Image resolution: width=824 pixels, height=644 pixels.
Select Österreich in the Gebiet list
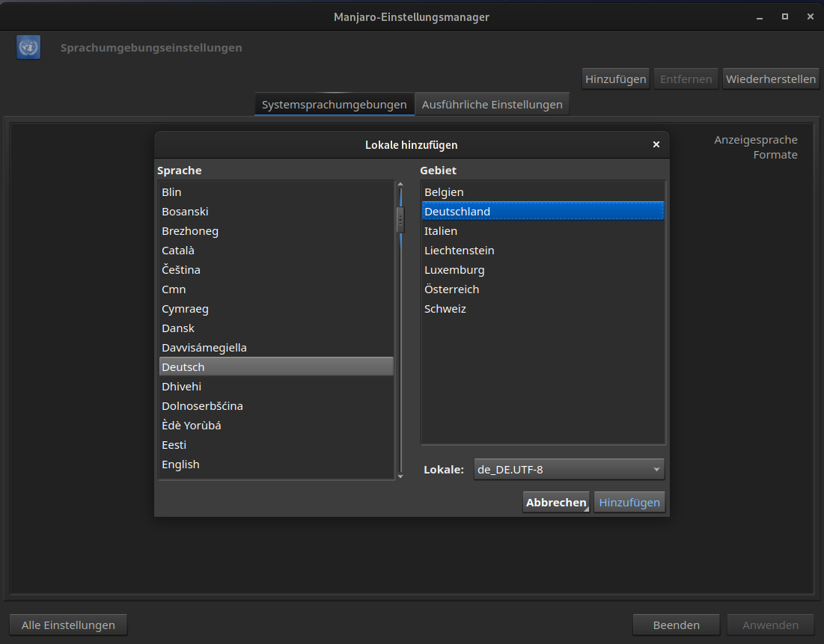pos(543,289)
